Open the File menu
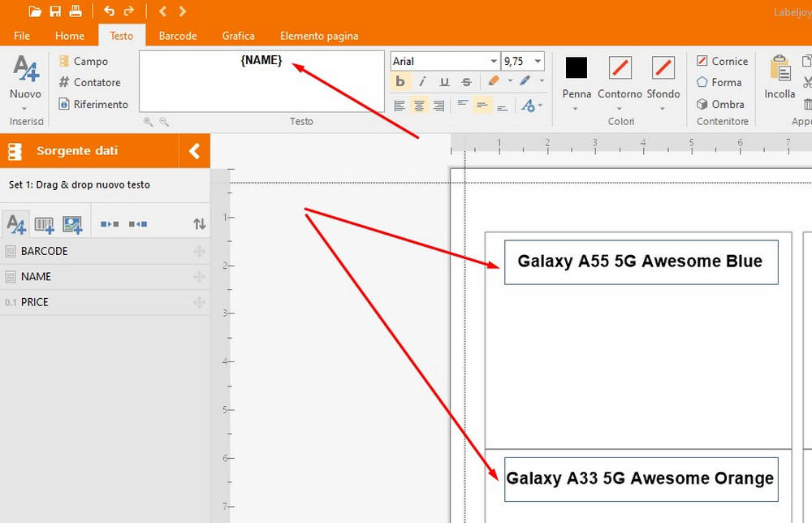 click(22, 36)
